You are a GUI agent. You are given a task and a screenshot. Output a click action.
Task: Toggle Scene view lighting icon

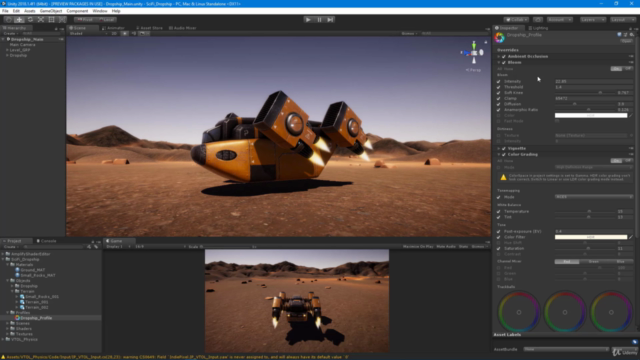coord(125,33)
